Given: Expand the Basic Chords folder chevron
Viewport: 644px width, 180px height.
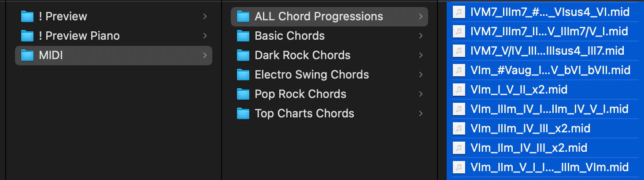Looking at the screenshot, I should click(x=421, y=36).
